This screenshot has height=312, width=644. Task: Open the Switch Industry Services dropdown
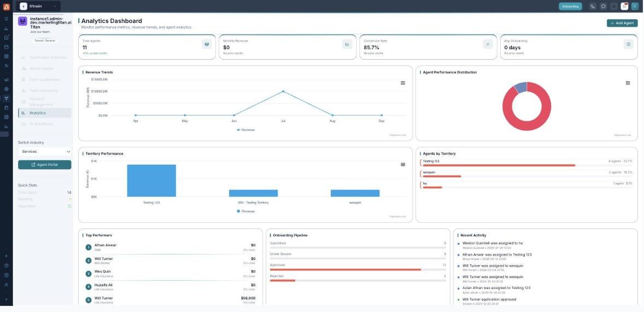[x=44, y=152]
